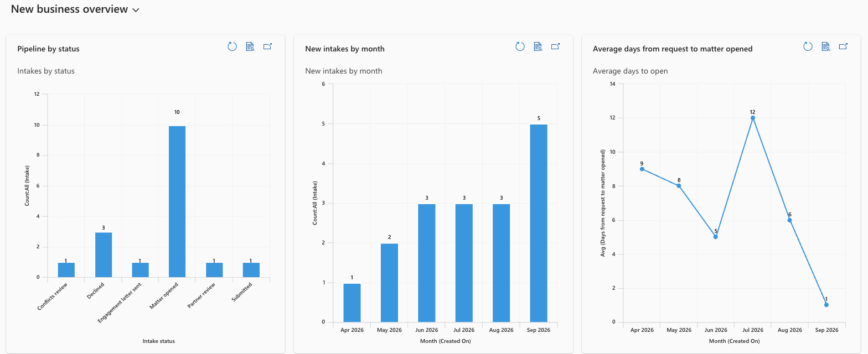
Task: Expand the Pipeline by status chart
Action: (x=268, y=47)
